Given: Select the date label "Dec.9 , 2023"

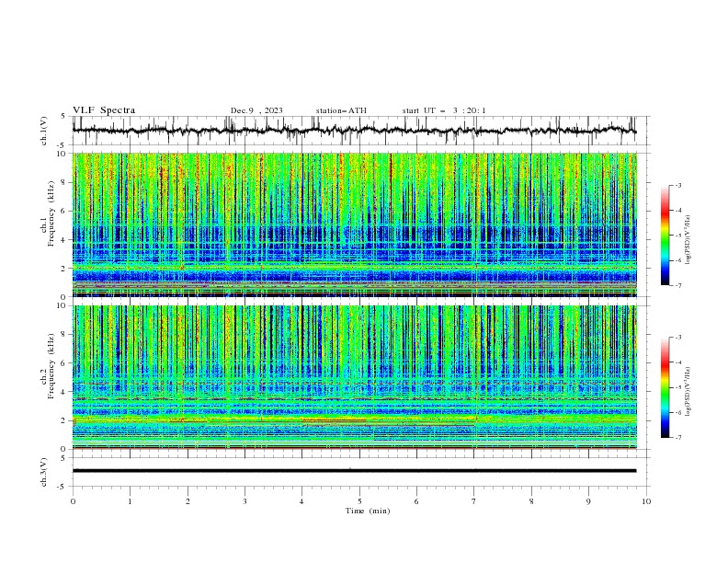Looking at the screenshot, I should click(256, 110).
